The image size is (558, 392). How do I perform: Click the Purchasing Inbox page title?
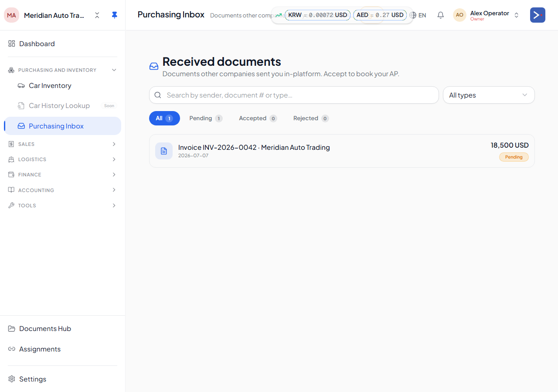(171, 14)
